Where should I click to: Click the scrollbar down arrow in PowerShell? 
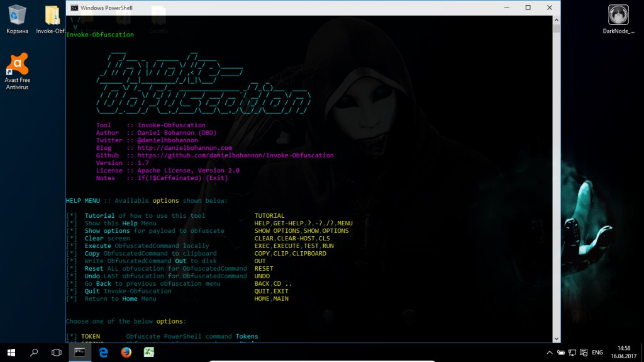(557, 339)
